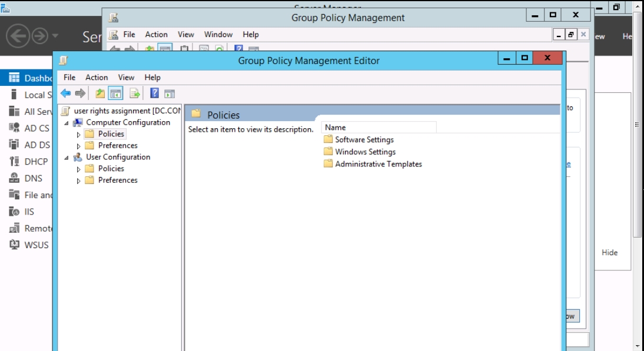Click the Export List toolbar icon

coord(135,93)
